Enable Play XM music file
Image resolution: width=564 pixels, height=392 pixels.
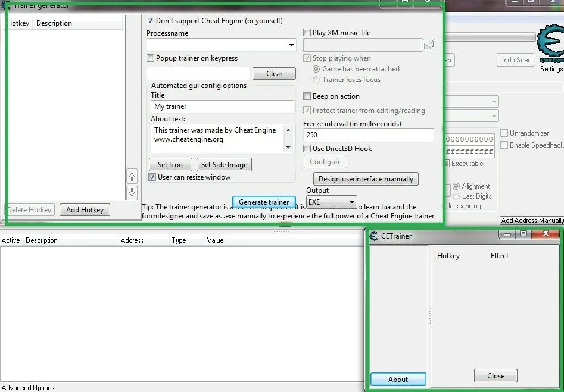click(x=307, y=33)
